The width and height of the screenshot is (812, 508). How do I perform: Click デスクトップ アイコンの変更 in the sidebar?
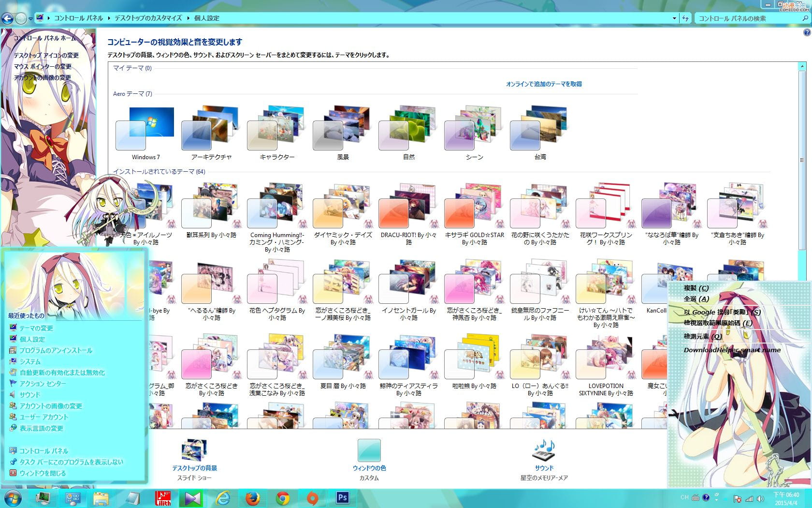click(46, 55)
